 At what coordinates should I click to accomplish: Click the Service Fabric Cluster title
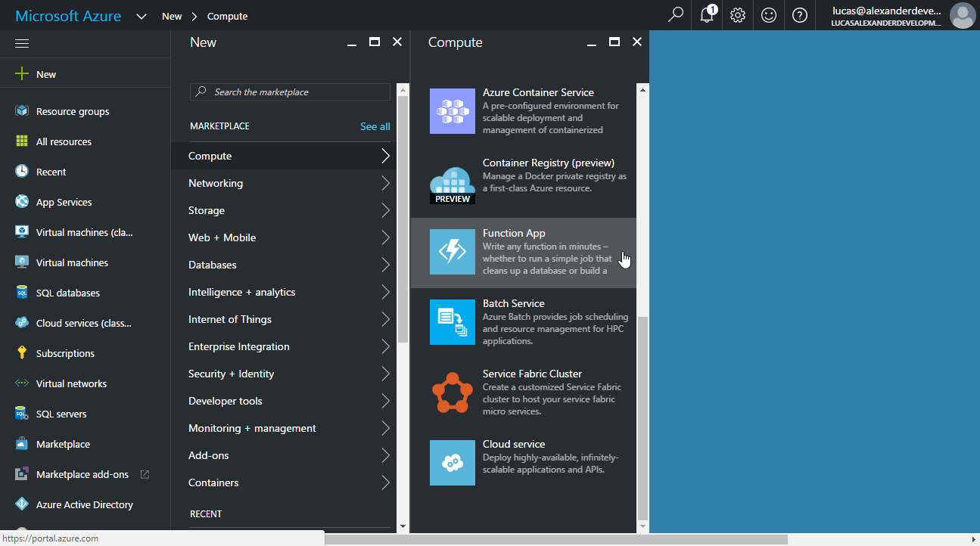pyautogui.click(x=533, y=374)
